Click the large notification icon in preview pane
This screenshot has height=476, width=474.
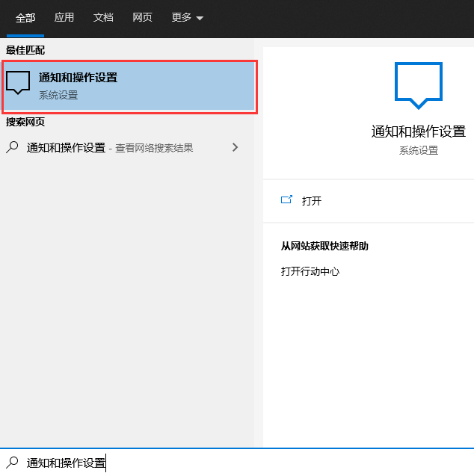coord(418,86)
